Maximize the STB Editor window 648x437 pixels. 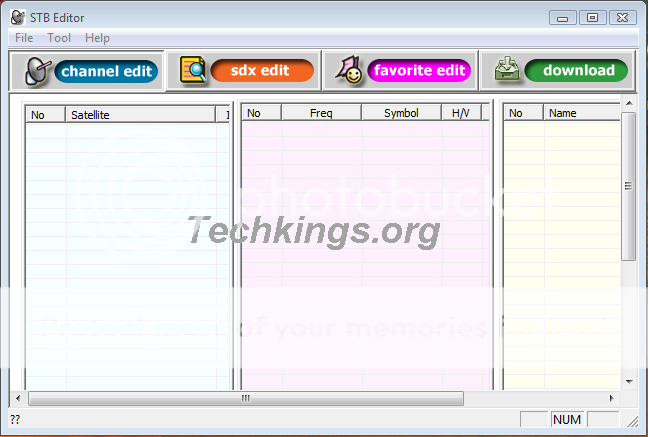593,18
